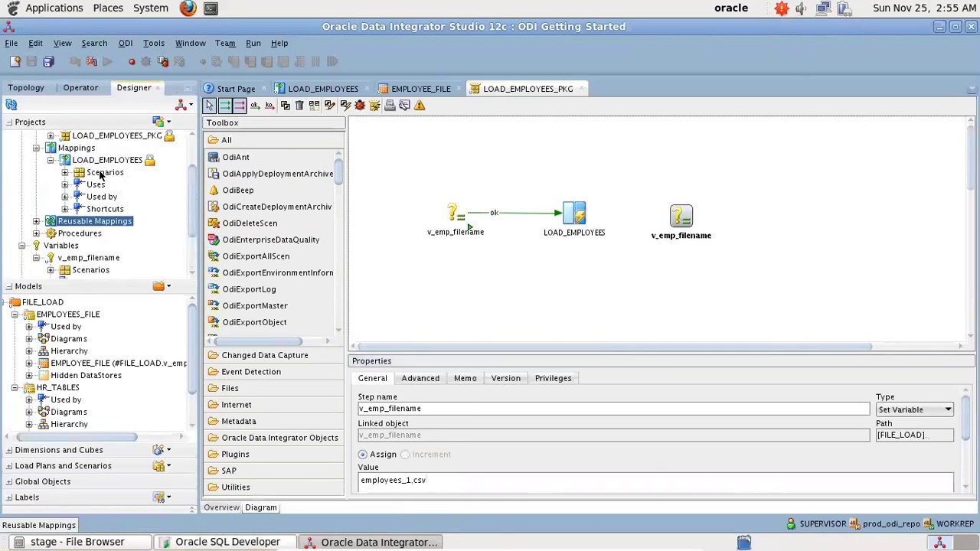Select the green next-step-on-success tool
Viewport: 980px width, 551px height.
[224, 106]
